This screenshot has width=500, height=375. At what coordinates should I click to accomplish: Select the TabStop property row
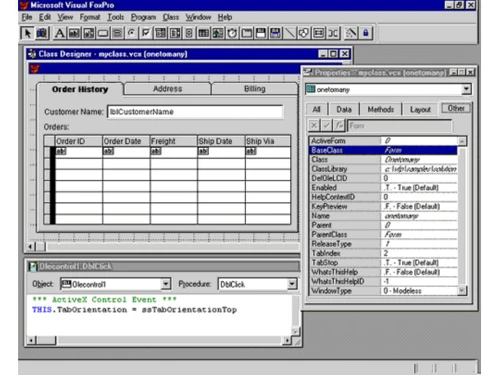point(383,263)
